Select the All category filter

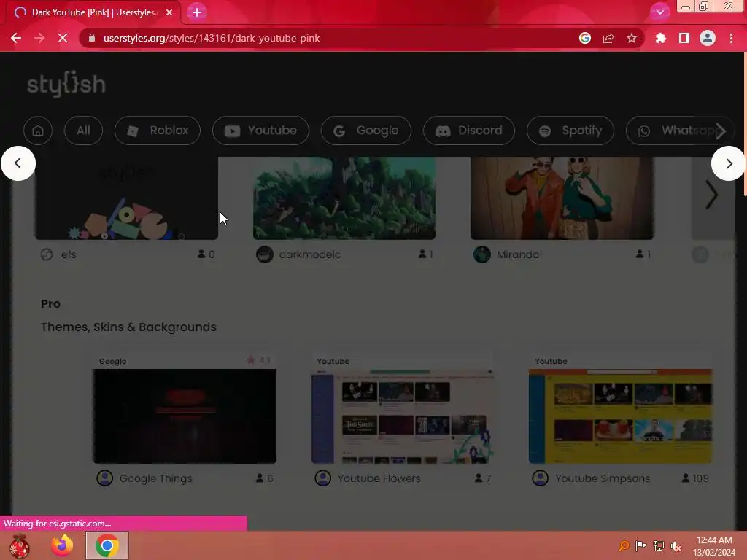click(x=83, y=131)
